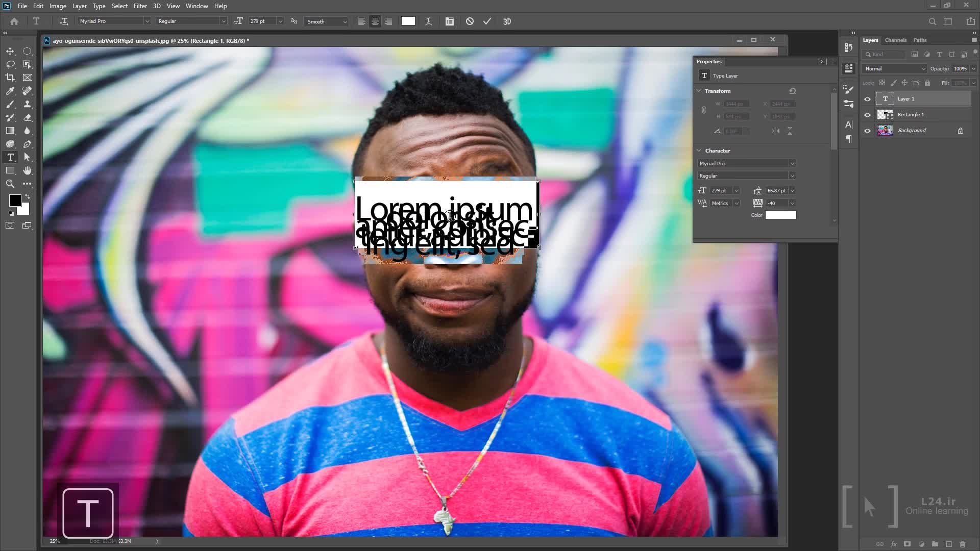
Task: Toggle visibility of Rectangle 1 layer
Action: 867,115
